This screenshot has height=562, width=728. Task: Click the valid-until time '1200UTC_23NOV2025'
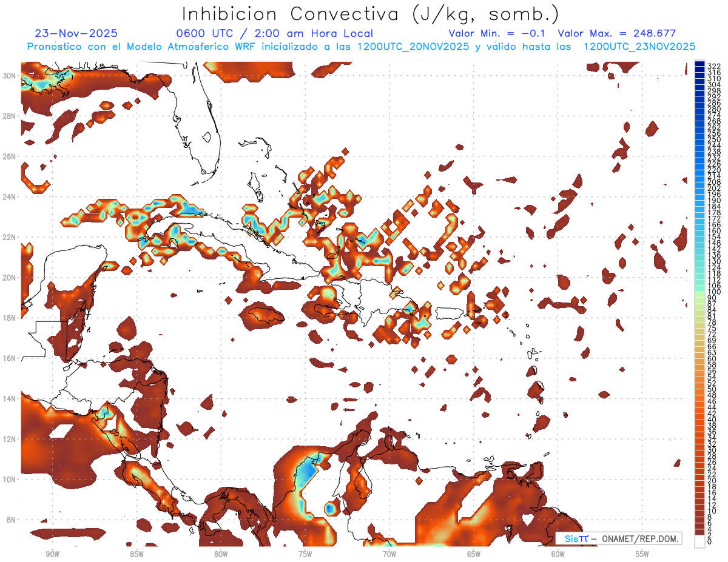[639, 47]
